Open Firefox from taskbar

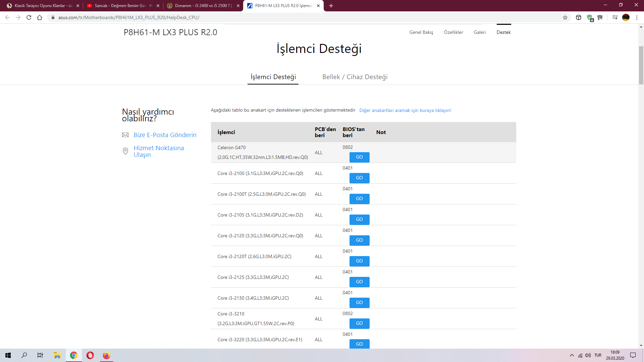pos(107,355)
